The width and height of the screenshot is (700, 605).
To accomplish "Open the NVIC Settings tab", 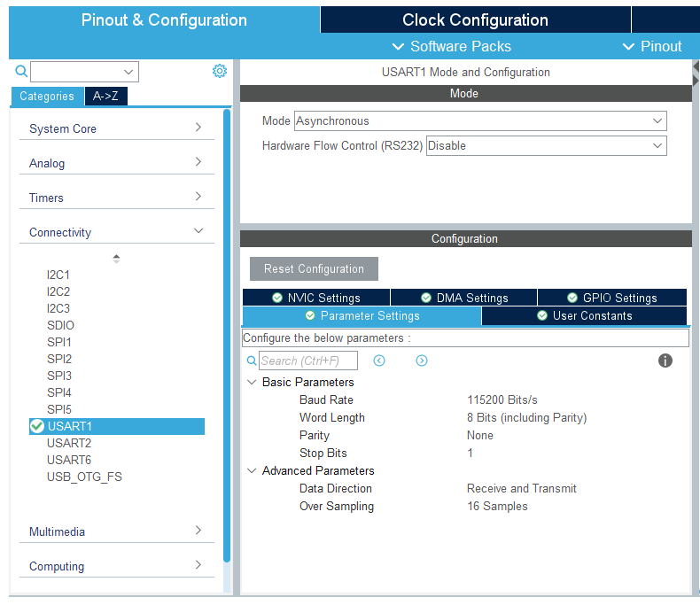I will pos(316,298).
